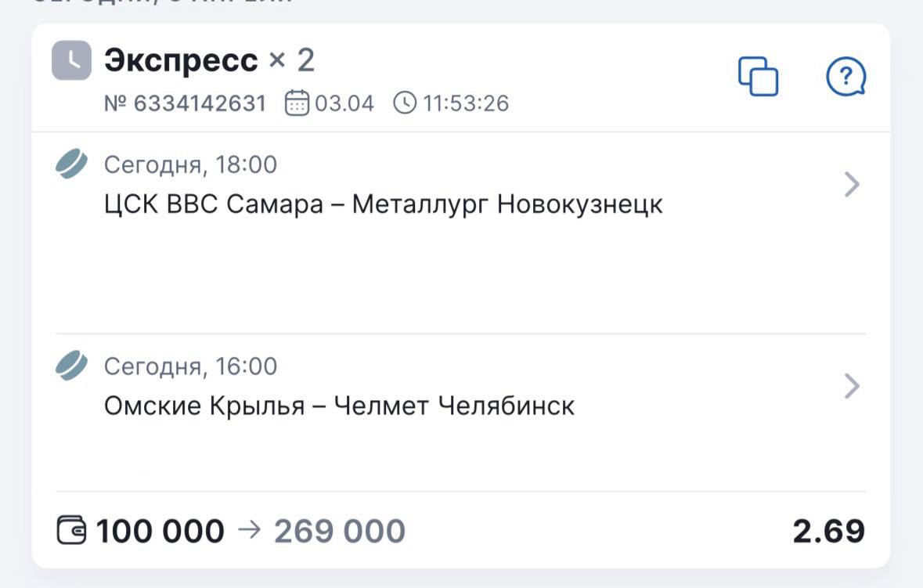The width and height of the screenshot is (923, 588).
Task: Open Омские Крылья – Челмет Челябинск match
Action: 339,406
